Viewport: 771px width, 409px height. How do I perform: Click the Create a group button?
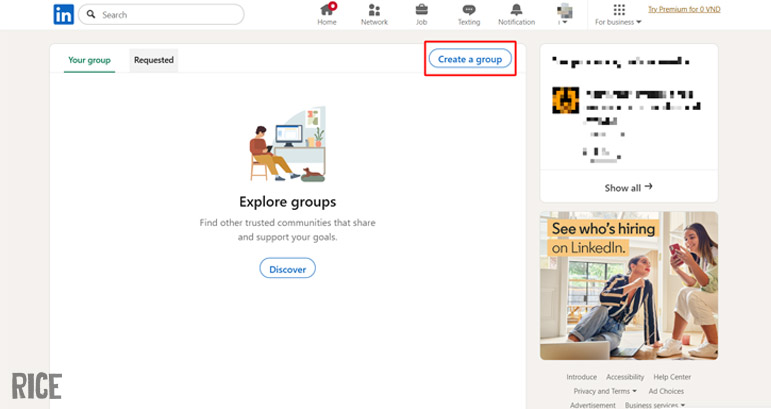(470, 59)
